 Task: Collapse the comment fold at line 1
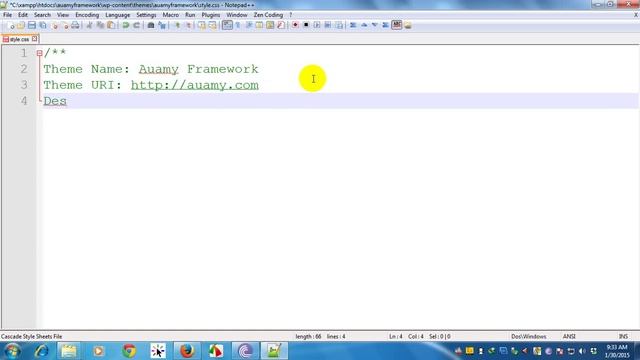tap(40, 53)
